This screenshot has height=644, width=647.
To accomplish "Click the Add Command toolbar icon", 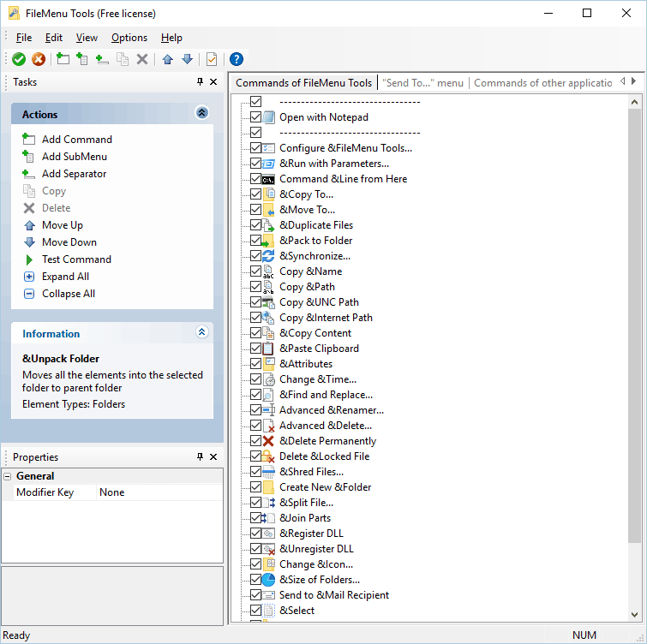I will point(63,59).
